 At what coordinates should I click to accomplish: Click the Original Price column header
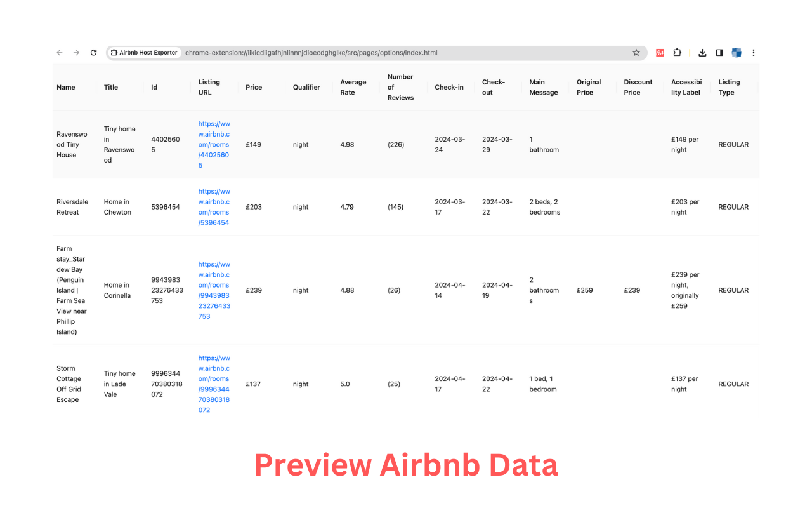point(589,87)
